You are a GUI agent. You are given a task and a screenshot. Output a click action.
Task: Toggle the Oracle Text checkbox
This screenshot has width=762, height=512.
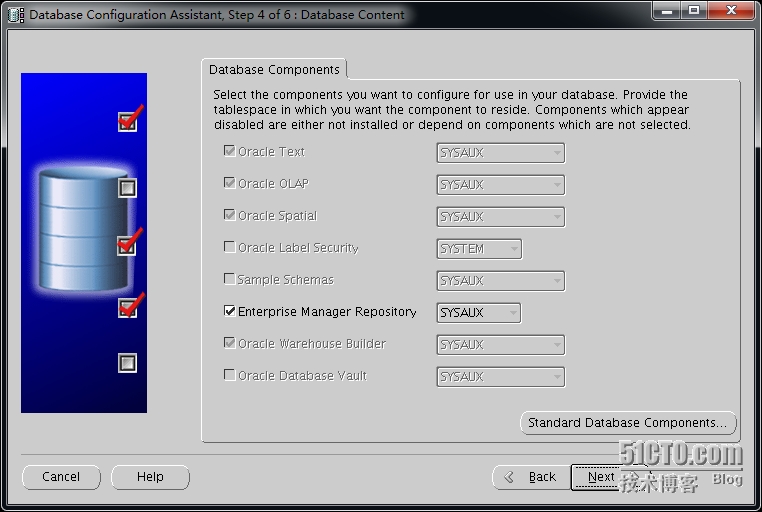tap(229, 151)
